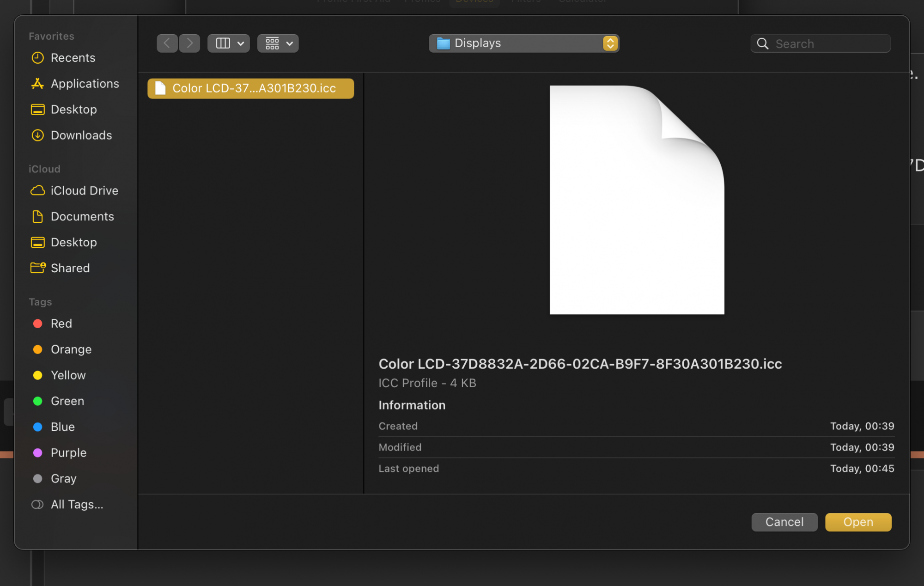Show All Tags in sidebar
The height and width of the screenshot is (586, 924).
77,505
